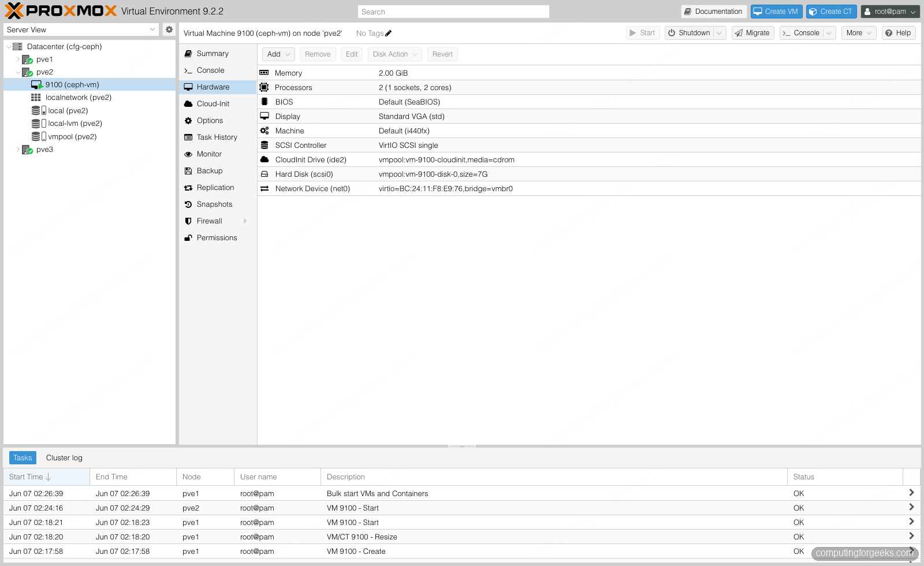
Task: Click the local (pve2) storage icon
Action: coord(38,110)
